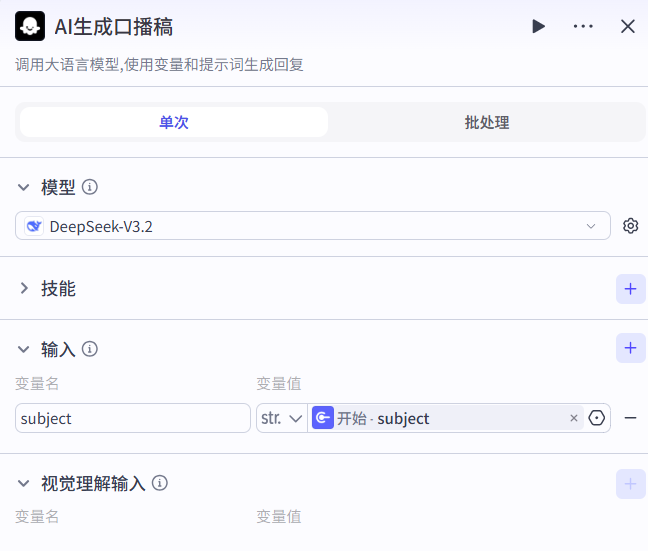The width and height of the screenshot is (648, 551).
Task: Open the three-dot more options menu
Action: coord(583,26)
